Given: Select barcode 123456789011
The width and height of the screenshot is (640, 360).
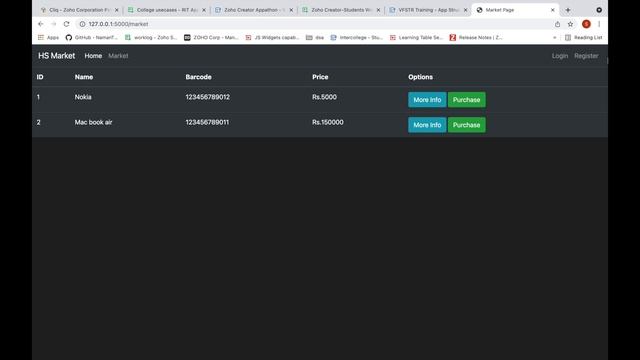Looking at the screenshot, I should pyautogui.click(x=207, y=122).
